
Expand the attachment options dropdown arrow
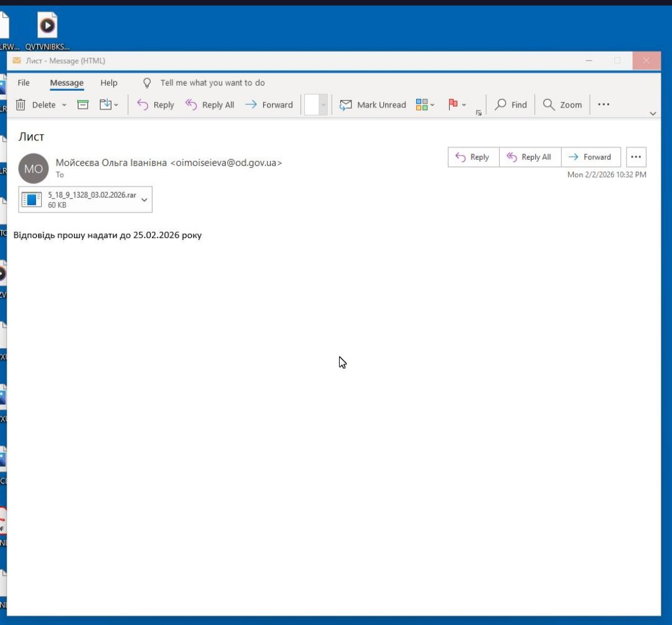click(144, 200)
